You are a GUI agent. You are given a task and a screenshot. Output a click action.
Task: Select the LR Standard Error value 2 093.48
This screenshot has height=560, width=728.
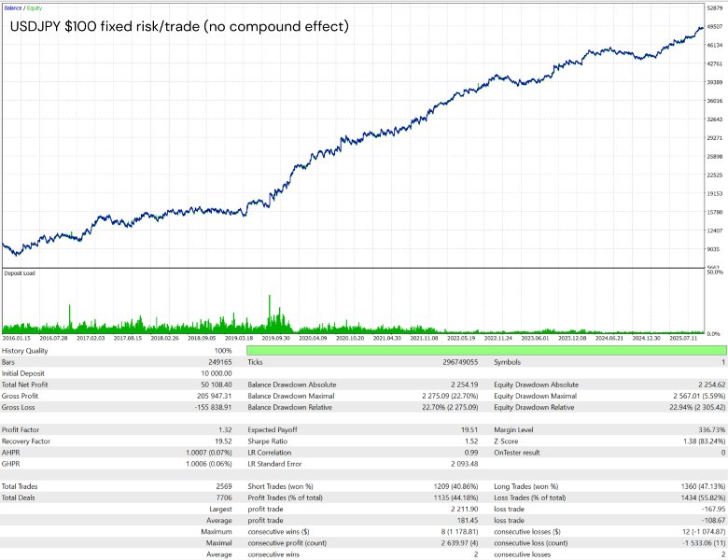464,464
